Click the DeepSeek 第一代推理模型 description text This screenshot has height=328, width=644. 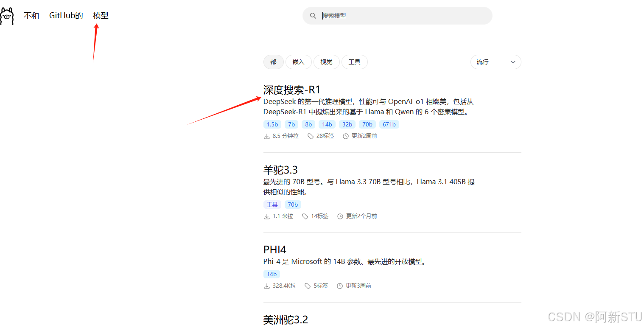click(x=368, y=107)
